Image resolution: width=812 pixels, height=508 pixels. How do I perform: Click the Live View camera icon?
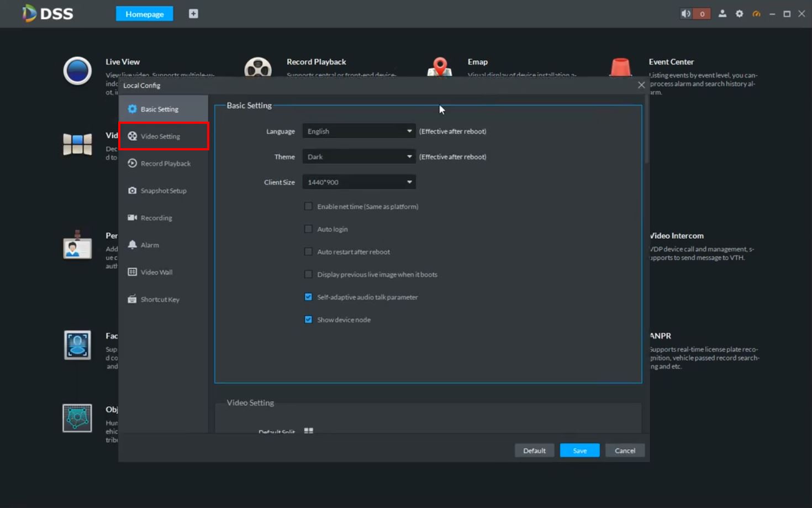(77, 71)
